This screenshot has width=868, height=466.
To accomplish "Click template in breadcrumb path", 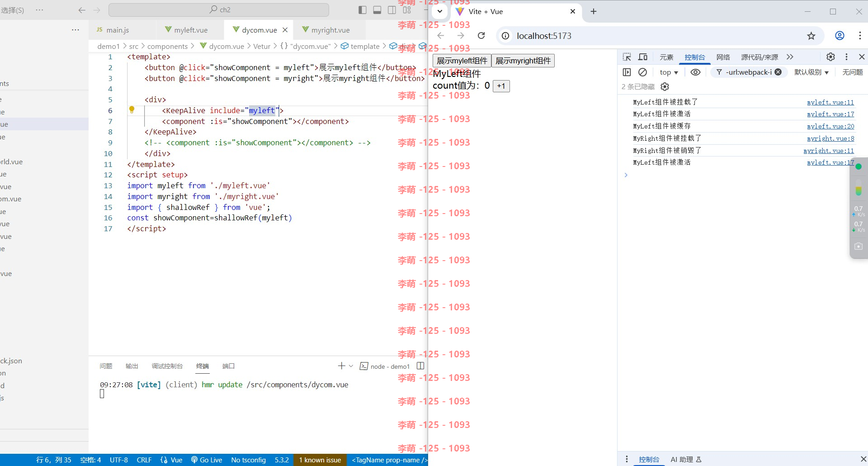I will pos(365,46).
